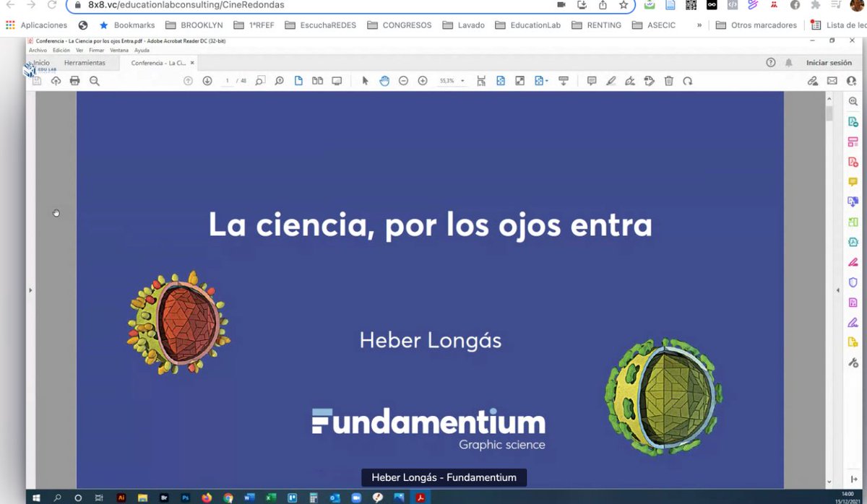This screenshot has width=867, height=504.
Task: Click the notifications bell icon
Action: 789,63
